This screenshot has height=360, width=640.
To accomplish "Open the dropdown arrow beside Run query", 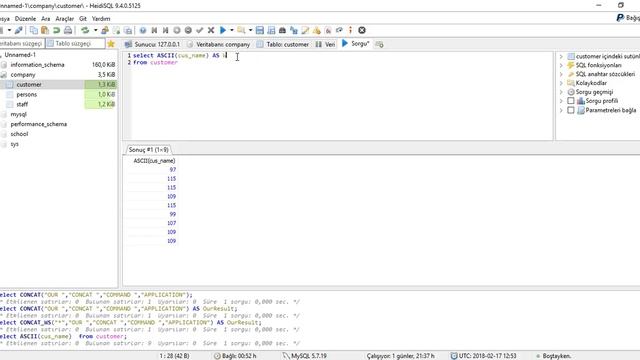I will pyautogui.click(x=231, y=30).
